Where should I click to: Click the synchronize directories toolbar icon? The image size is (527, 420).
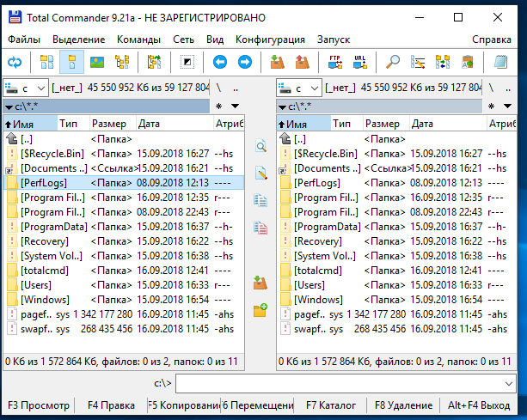[x=443, y=62]
